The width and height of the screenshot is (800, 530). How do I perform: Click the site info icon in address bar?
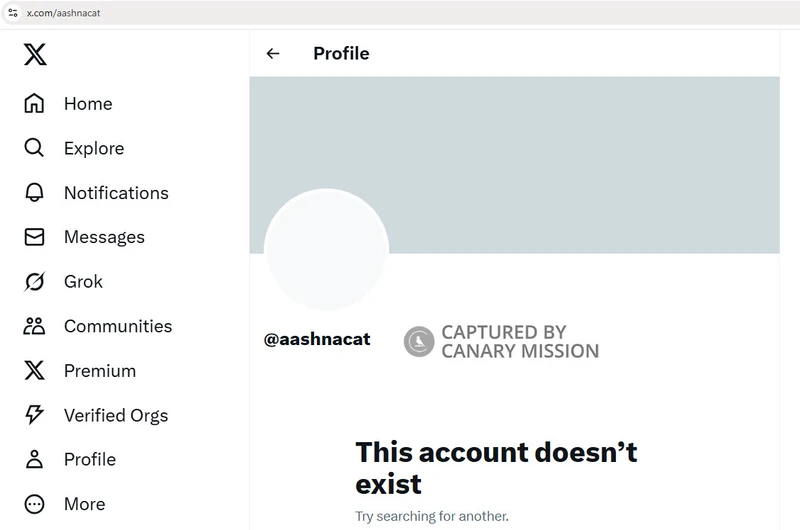pos(12,13)
